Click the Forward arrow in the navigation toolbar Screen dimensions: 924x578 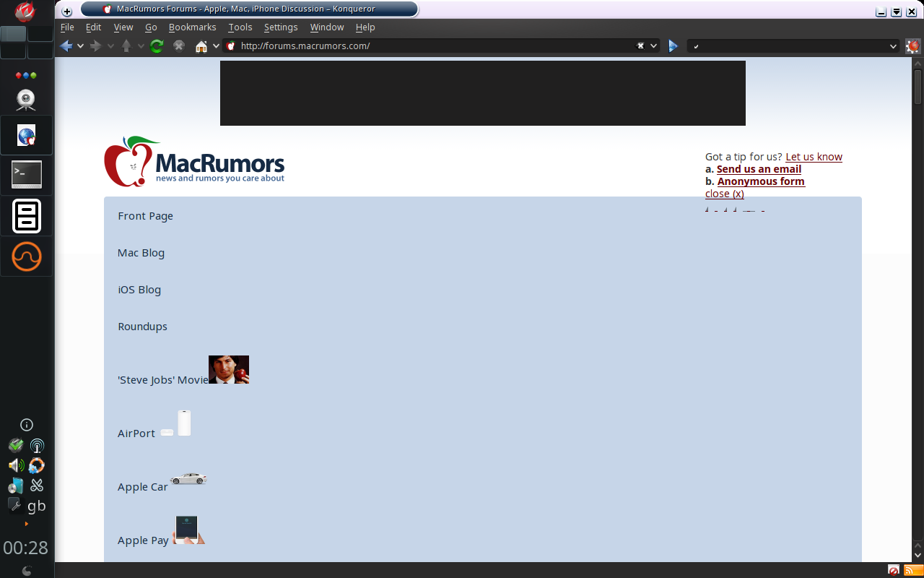[x=96, y=46]
